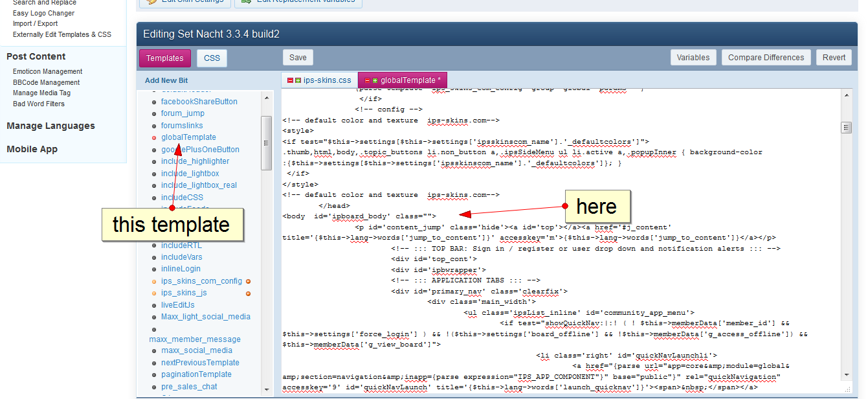
Task: Click the template list scrollbar up arrow
Action: click(x=266, y=97)
